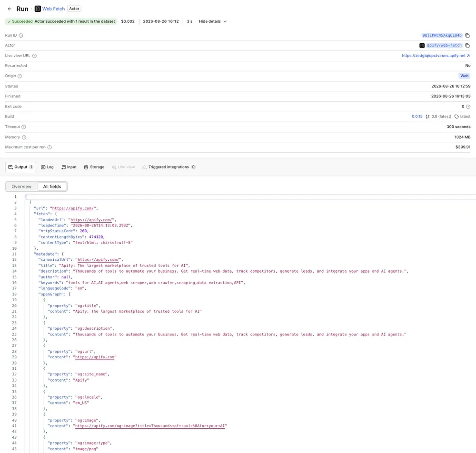Show Live view URL info icon
Viewport: 476px width, 453px height.
pyautogui.click(x=34, y=56)
